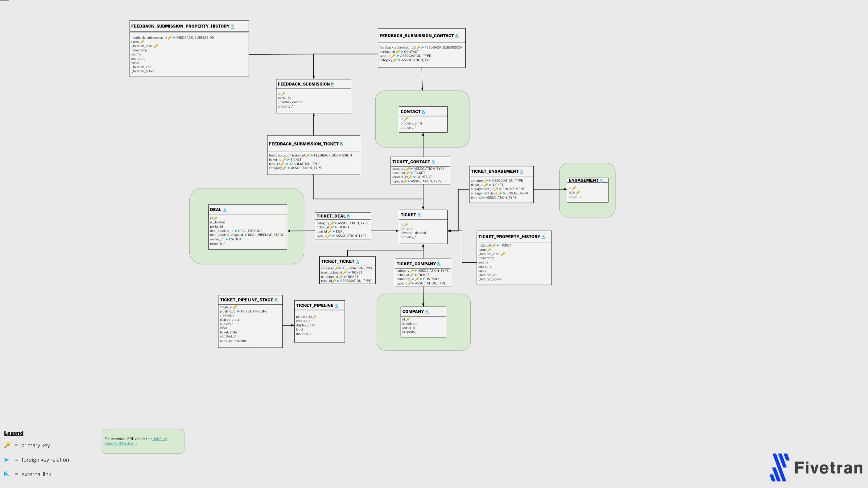The width and height of the screenshot is (868, 488).
Task: Open external link icon for FEEDBACK_SUBMISSION table
Action: pyautogui.click(x=333, y=84)
